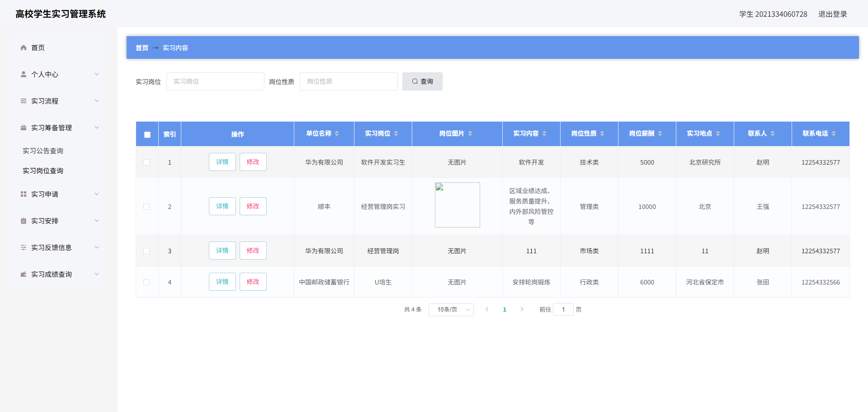Open 实习岗位查询 submenu item
Screen dimensions: 868x412
pos(43,171)
